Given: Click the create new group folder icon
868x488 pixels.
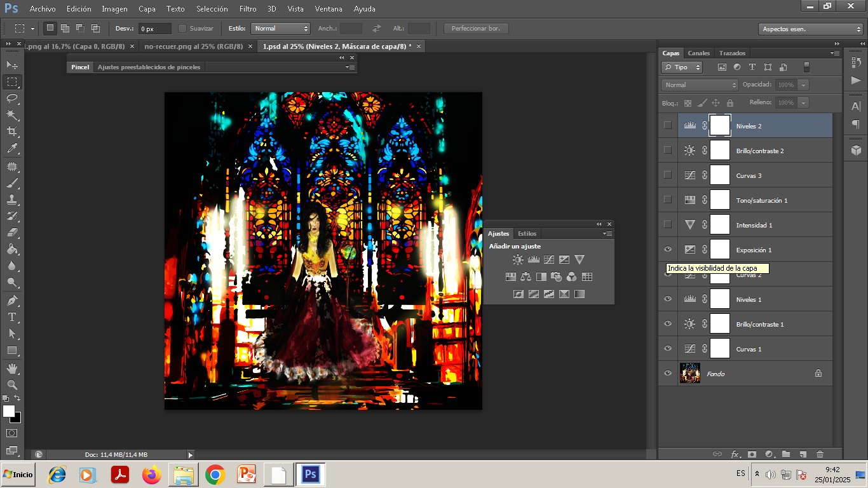Looking at the screenshot, I should pos(786,454).
